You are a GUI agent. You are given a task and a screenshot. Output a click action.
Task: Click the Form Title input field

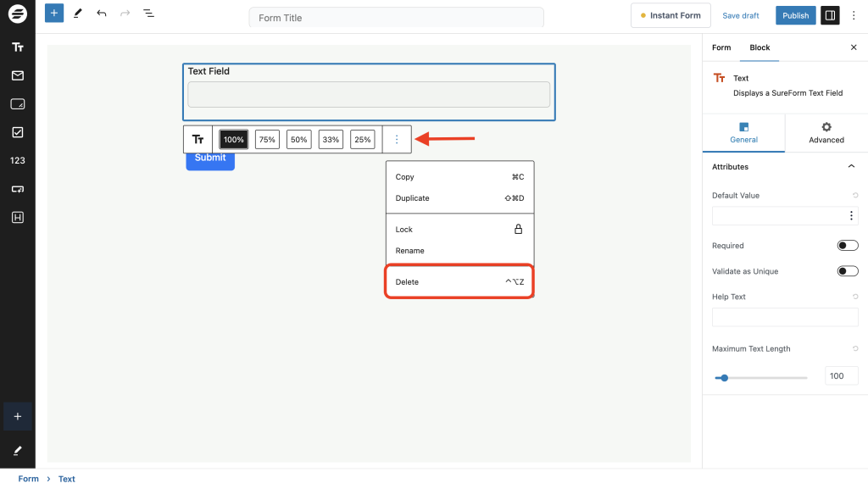[x=396, y=17]
